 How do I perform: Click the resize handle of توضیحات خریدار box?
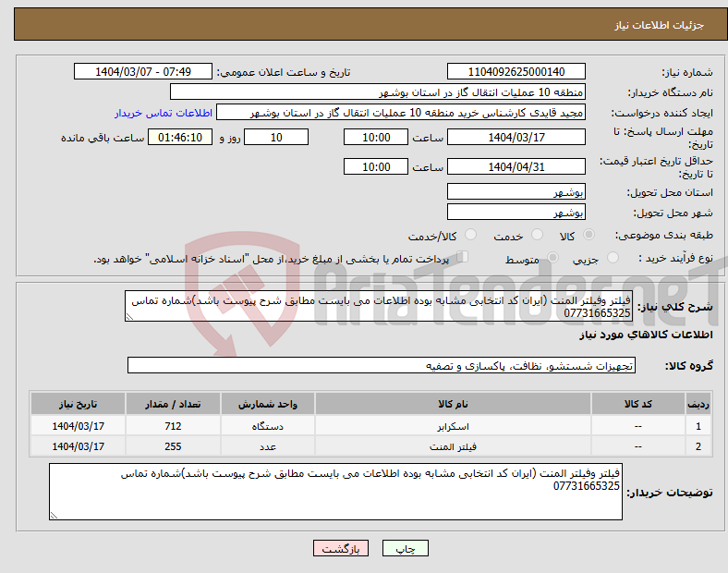(54, 515)
